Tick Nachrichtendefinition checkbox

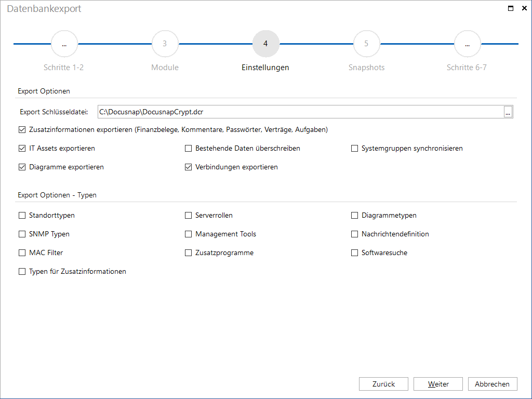coord(354,234)
